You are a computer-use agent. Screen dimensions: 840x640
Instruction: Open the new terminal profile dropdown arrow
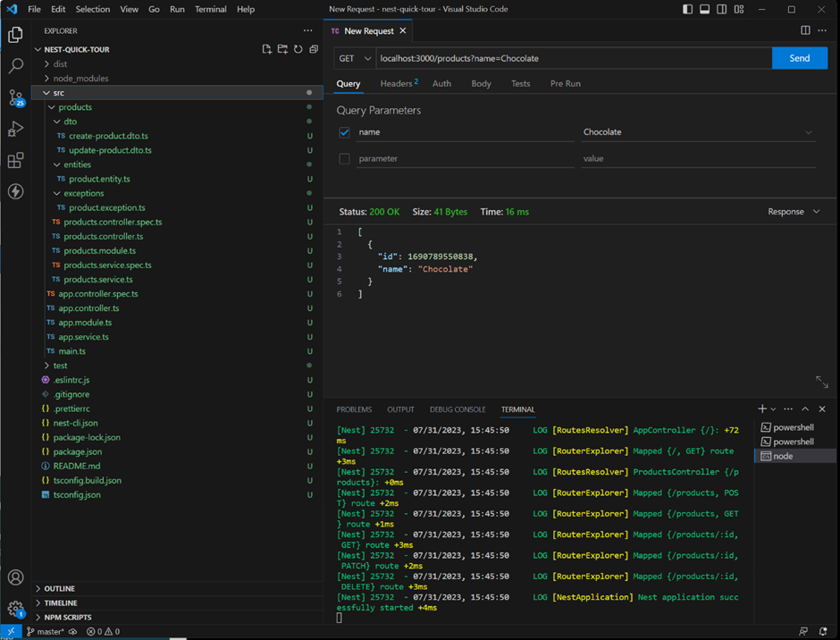(x=773, y=409)
